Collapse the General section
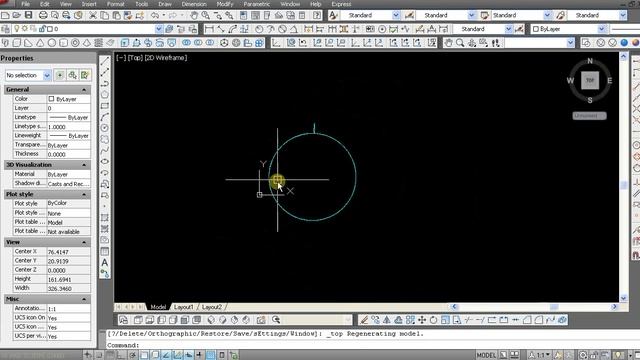The height and width of the screenshot is (360, 640). pos(84,89)
